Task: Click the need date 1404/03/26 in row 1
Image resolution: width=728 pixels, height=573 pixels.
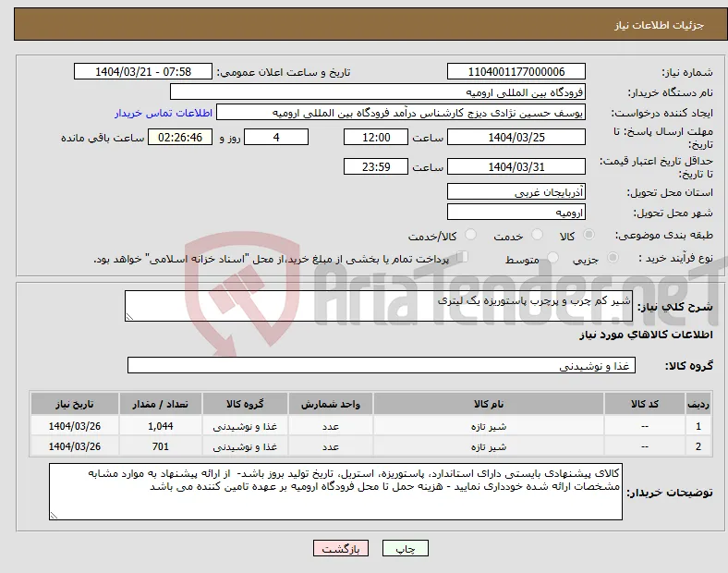Action: coord(75,426)
